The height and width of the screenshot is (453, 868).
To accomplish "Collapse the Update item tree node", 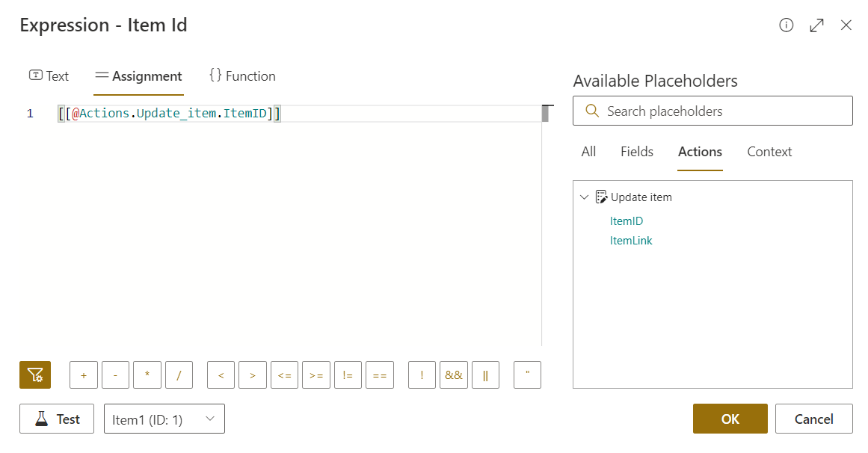I will [585, 197].
